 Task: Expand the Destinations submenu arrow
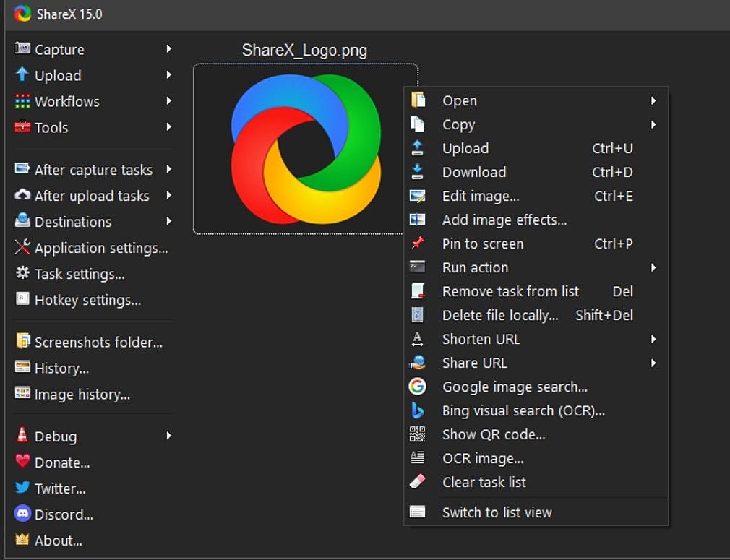pyautogui.click(x=168, y=221)
